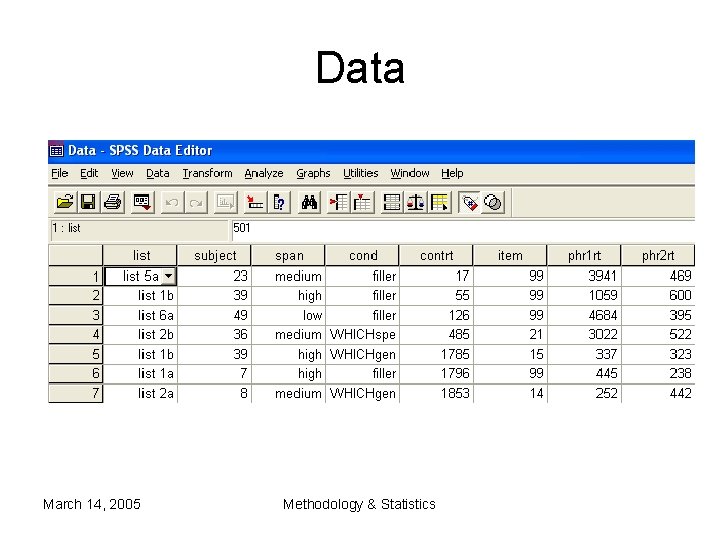720x540 pixels.
Task: Click the Undo arrow icon
Action: (x=172, y=202)
